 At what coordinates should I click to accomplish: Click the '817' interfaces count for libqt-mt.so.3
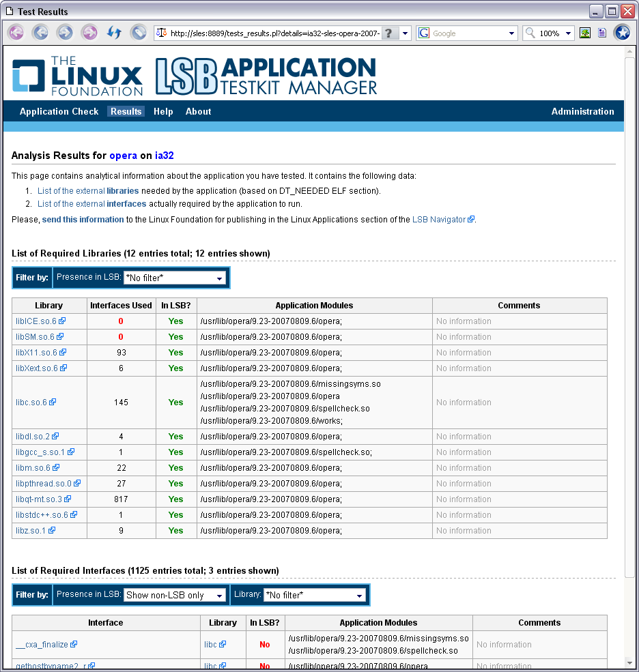pyautogui.click(x=121, y=499)
